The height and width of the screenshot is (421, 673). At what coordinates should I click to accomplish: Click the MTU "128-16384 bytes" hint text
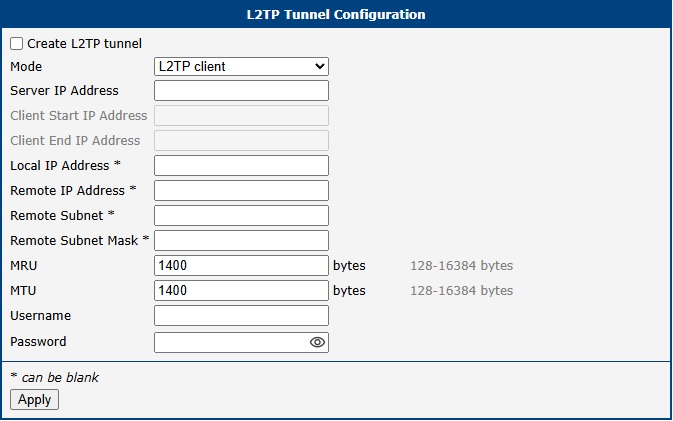[461, 291]
